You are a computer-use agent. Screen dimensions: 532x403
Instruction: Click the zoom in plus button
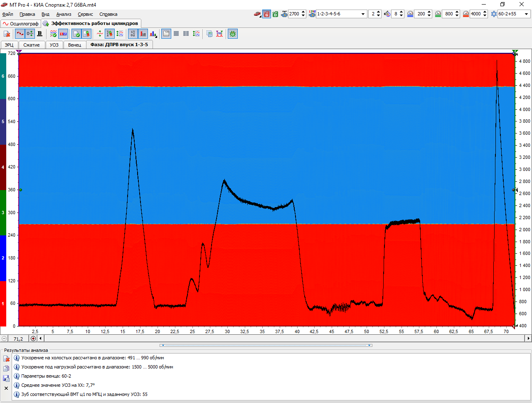33,339
